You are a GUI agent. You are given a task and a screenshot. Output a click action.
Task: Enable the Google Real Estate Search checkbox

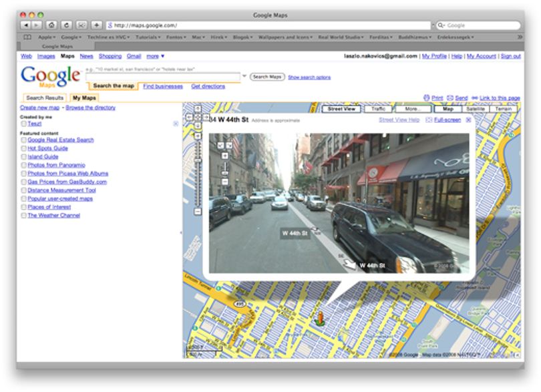tap(23, 140)
